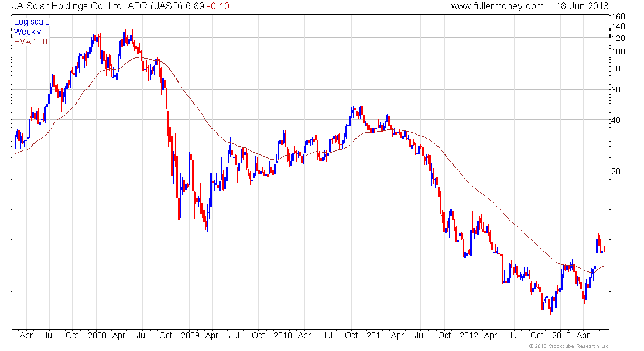Click the 160 price axis label
The height and width of the screenshot is (351, 644).
618,16
